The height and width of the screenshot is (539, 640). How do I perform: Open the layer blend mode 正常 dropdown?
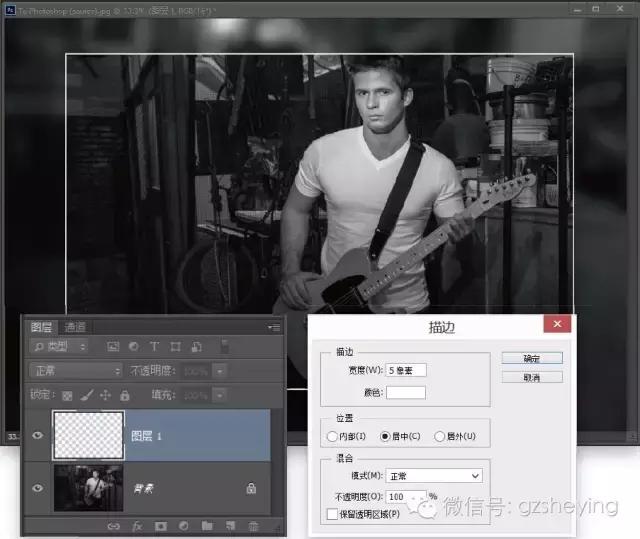pos(75,370)
